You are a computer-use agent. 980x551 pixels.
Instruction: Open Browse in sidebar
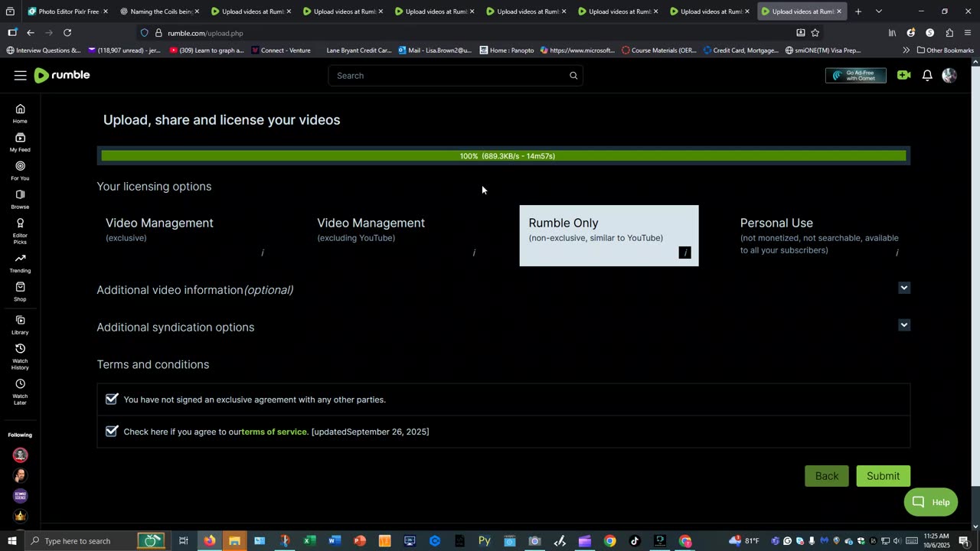(x=20, y=199)
